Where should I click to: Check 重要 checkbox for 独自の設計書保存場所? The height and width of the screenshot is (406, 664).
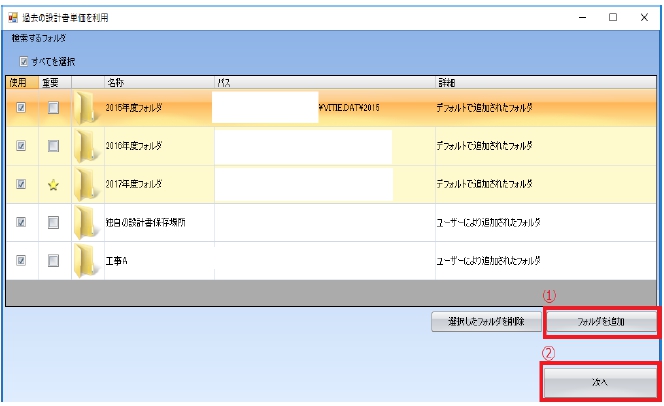pos(54,222)
